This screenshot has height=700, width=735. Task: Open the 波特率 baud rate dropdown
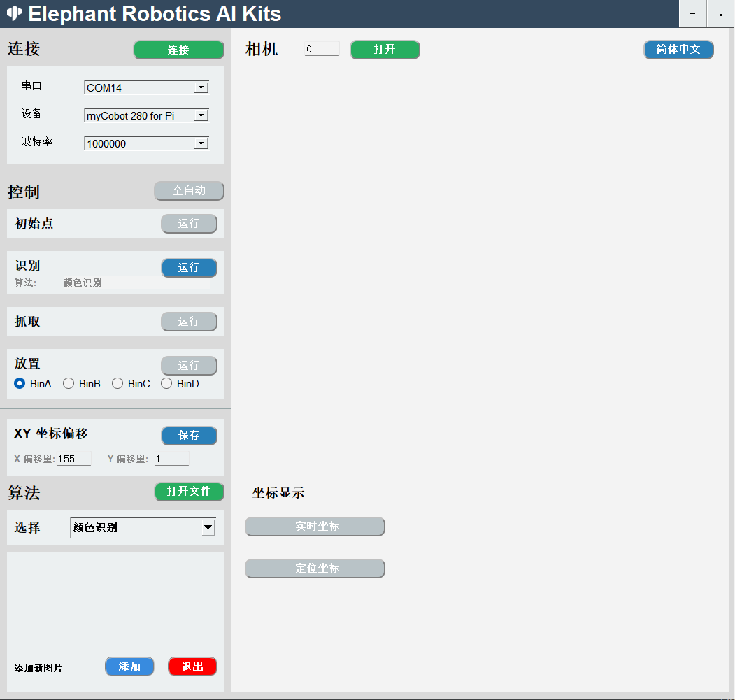click(201, 143)
